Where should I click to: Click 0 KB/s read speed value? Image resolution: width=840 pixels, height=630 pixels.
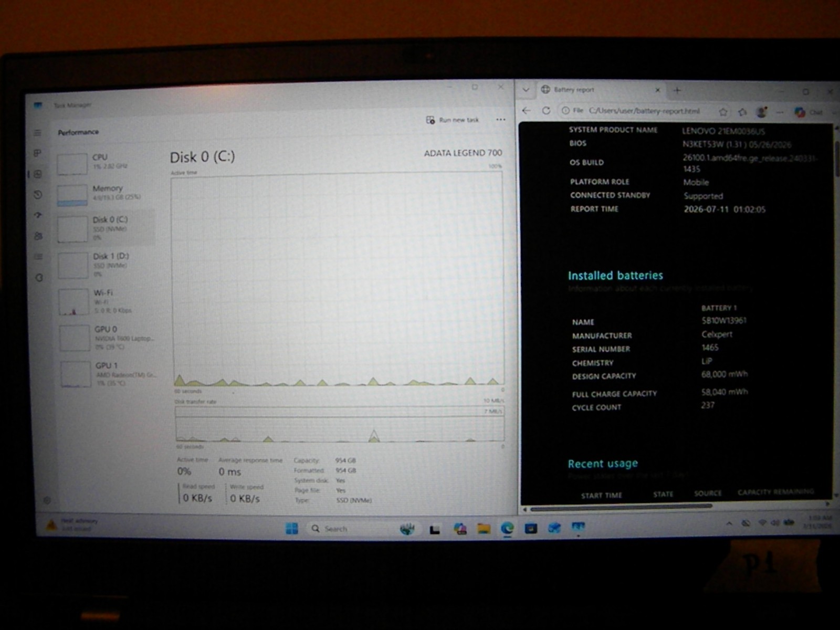pos(197,498)
